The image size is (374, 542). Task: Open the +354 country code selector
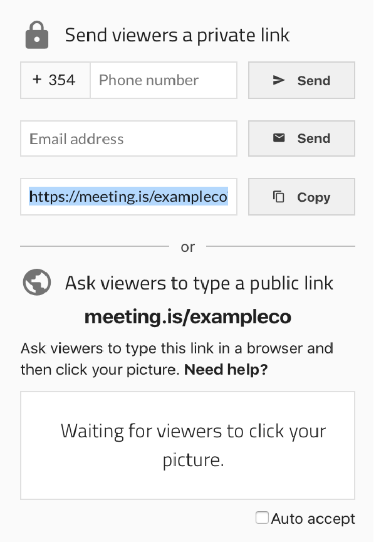55,80
